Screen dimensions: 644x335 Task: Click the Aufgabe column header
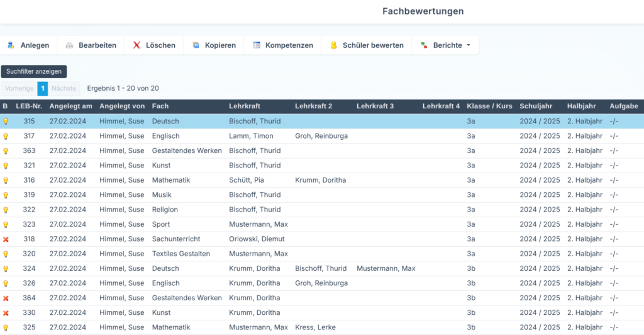tap(624, 106)
